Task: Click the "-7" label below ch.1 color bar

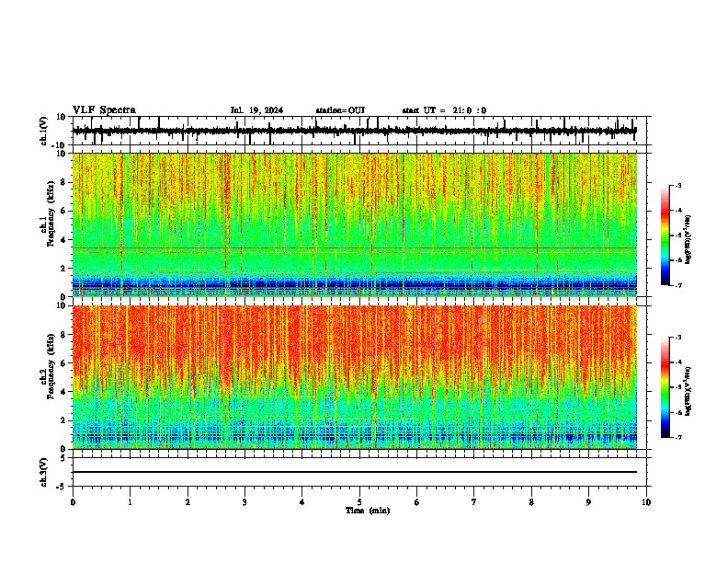Action: pyautogui.click(x=678, y=285)
